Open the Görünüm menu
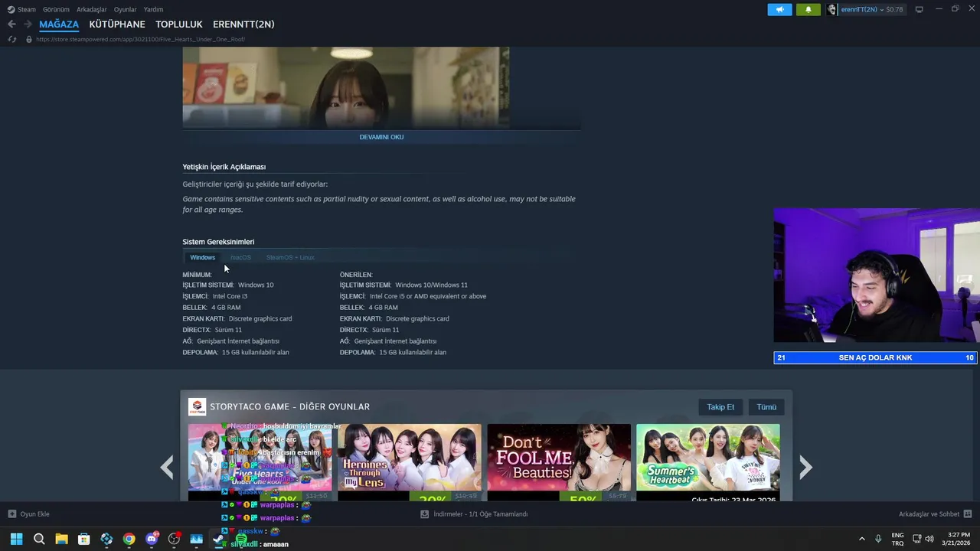The height and width of the screenshot is (551, 980). [x=56, y=9]
